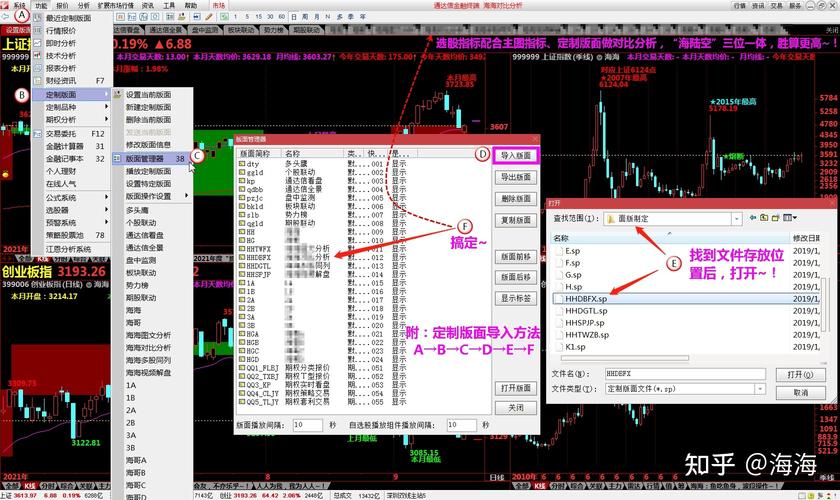
Task: Click the 取消 button in open dialog
Action: coord(800,393)
